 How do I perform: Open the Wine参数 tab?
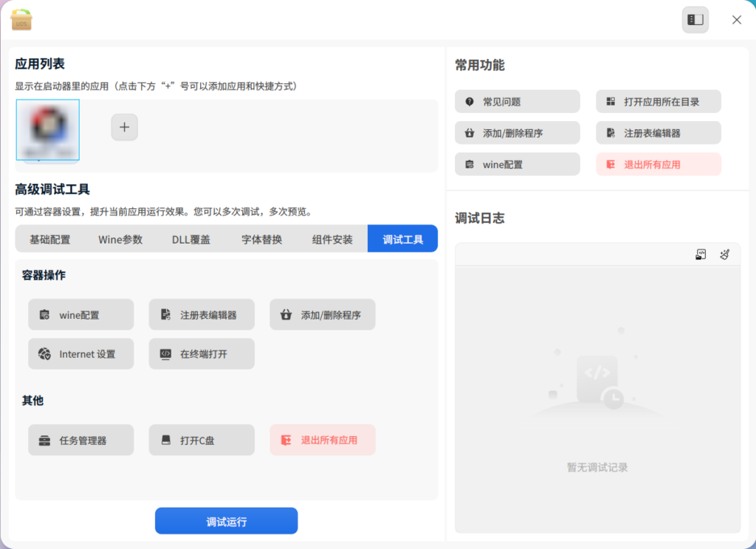tap(120, 239)
